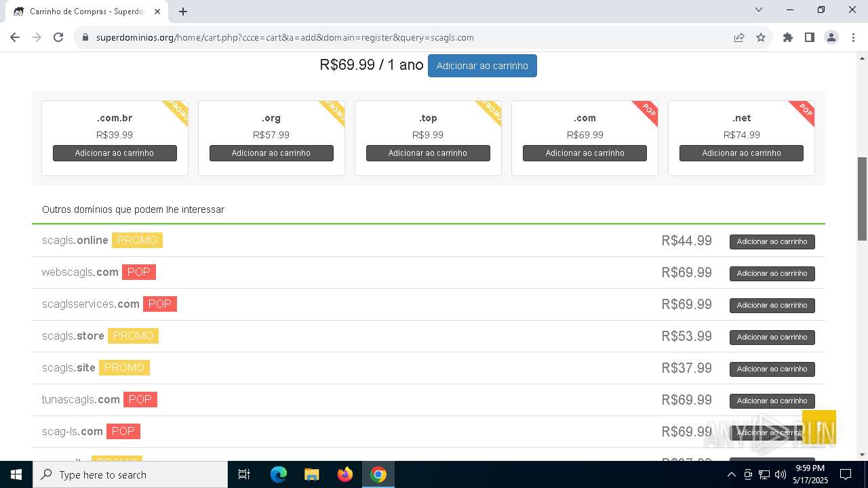Add R$69.99 / 1 ano domain to cart
Image resolution: width=868 pixels, height=488 pixels.
(482, 66)
